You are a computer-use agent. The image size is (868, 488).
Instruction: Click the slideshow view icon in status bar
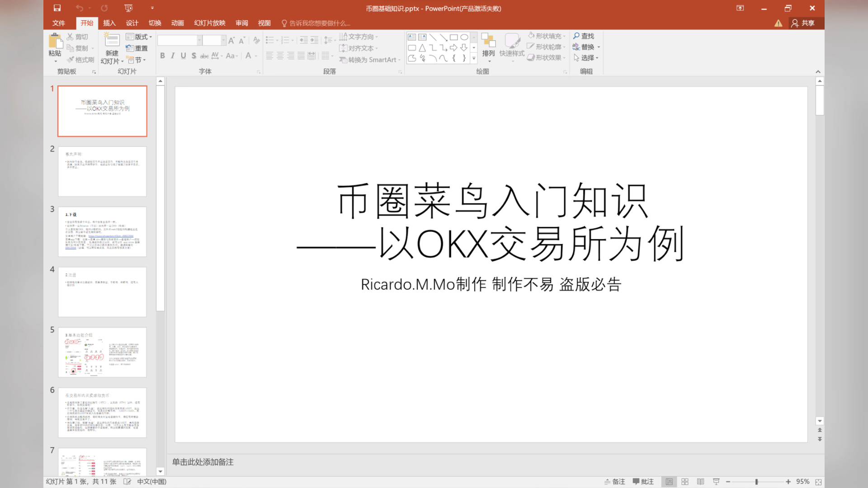click(716, 482)
